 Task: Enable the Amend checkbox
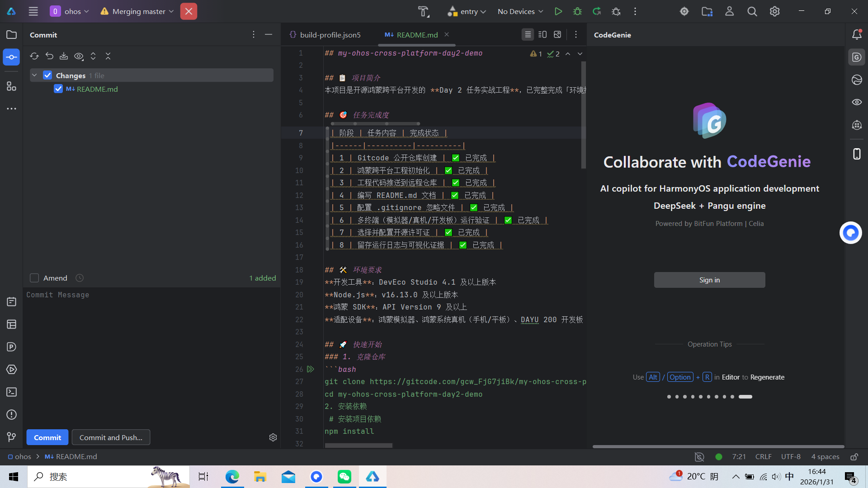point(34,278)
